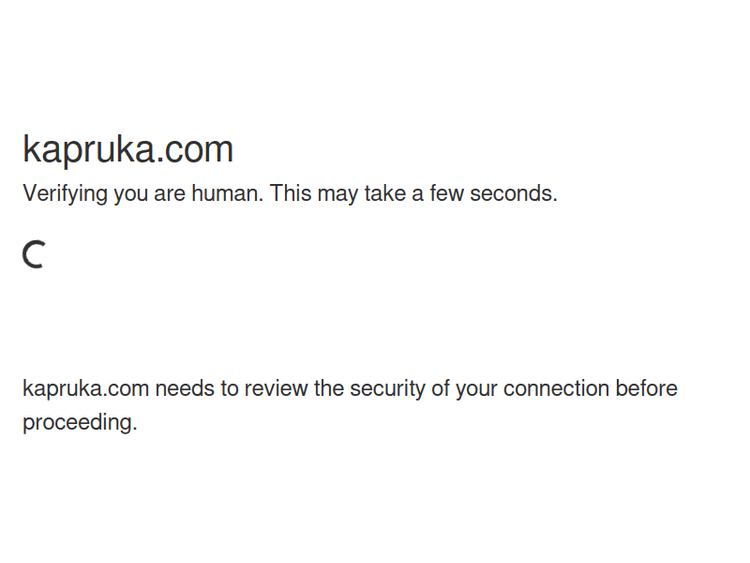Click the word "Verifying" below the heading
Viewport: 750px width, 563px height.
[65, 194]
